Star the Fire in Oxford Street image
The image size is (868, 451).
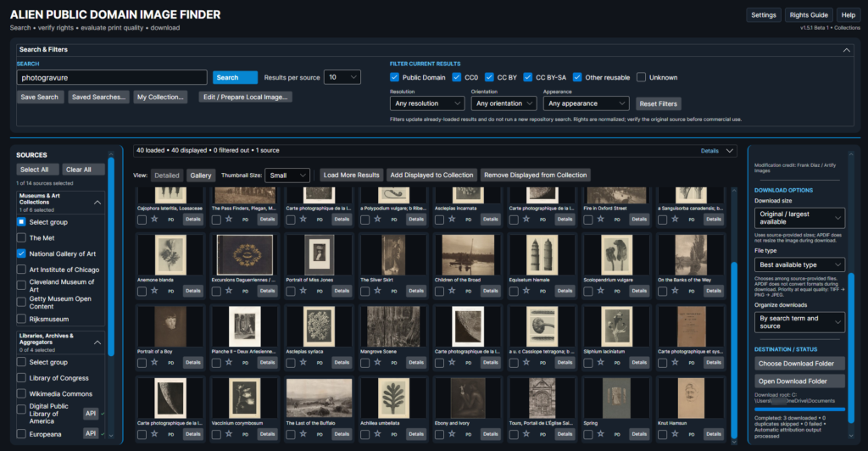[600, 219]
